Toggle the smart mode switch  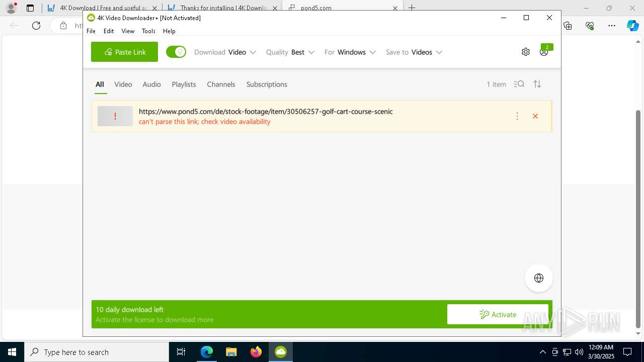(176, 52)
